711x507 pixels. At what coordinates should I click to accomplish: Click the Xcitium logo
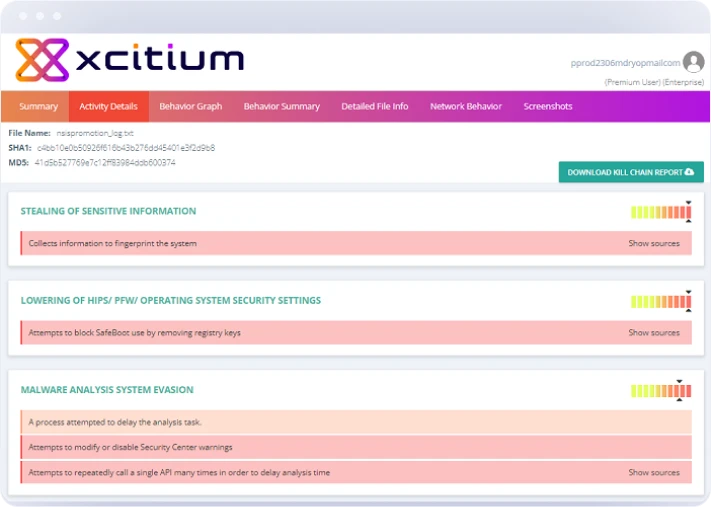(x=130, y=60)
